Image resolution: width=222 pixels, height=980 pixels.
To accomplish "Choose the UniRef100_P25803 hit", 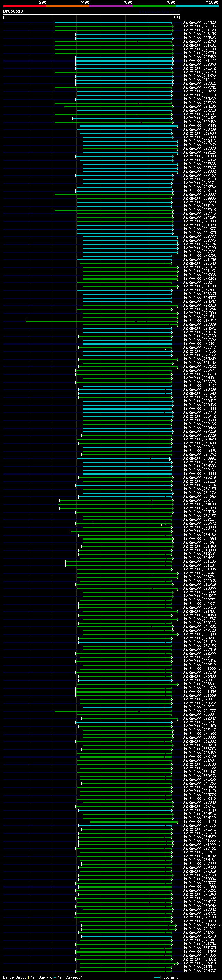I will [199, 38].
